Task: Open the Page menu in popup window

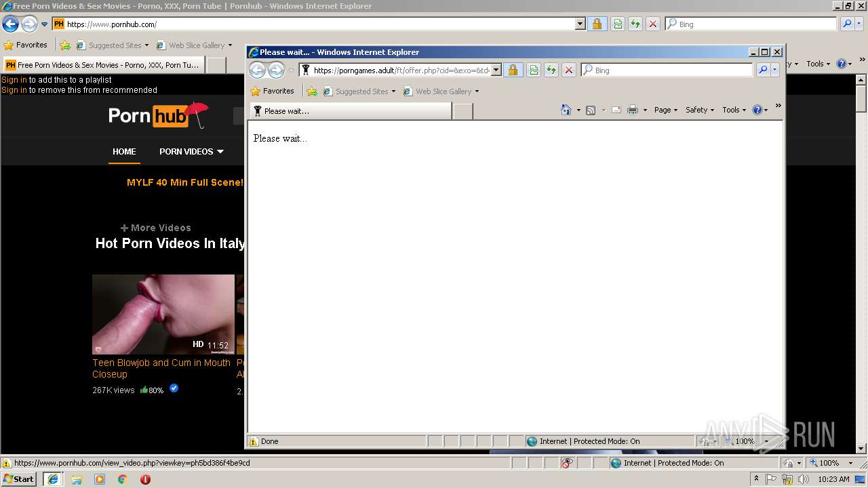Action: pos(665,110)
